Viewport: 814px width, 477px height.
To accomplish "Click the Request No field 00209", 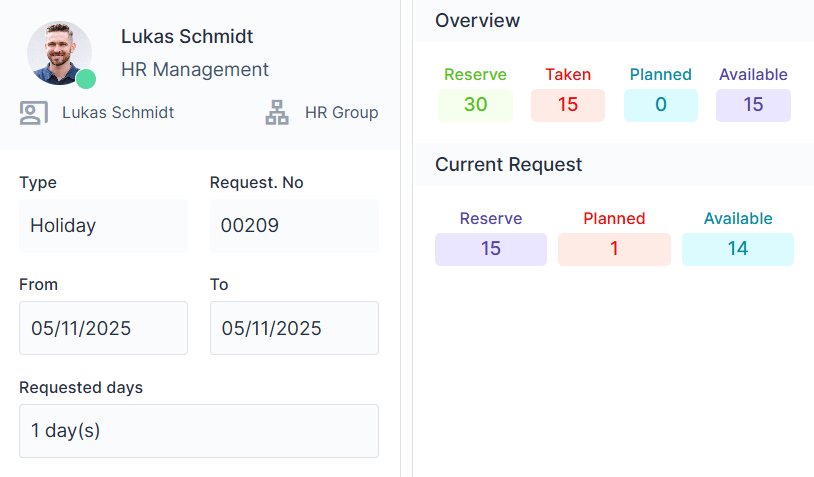I will point(294,226).
